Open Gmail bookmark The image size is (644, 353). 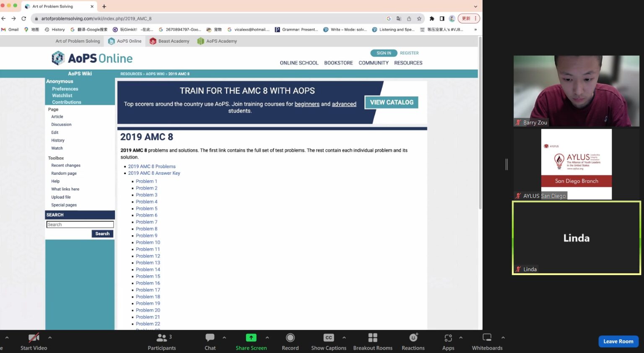(10, 29)
